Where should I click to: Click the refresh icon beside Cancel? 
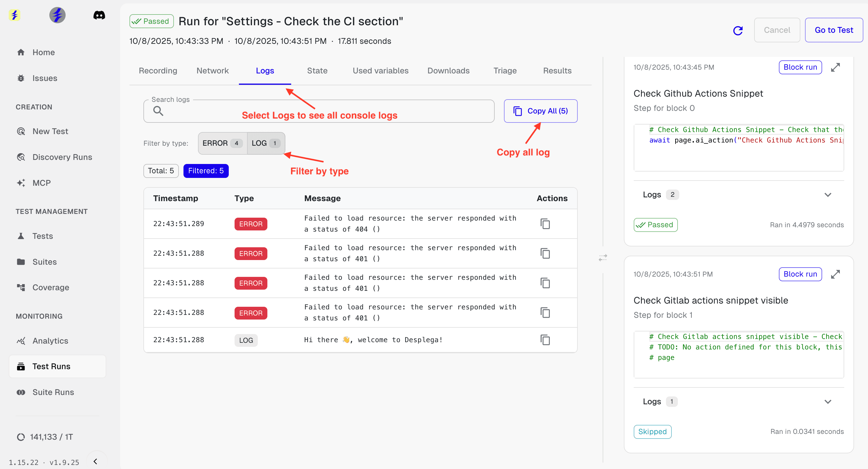tap(738, 30)
